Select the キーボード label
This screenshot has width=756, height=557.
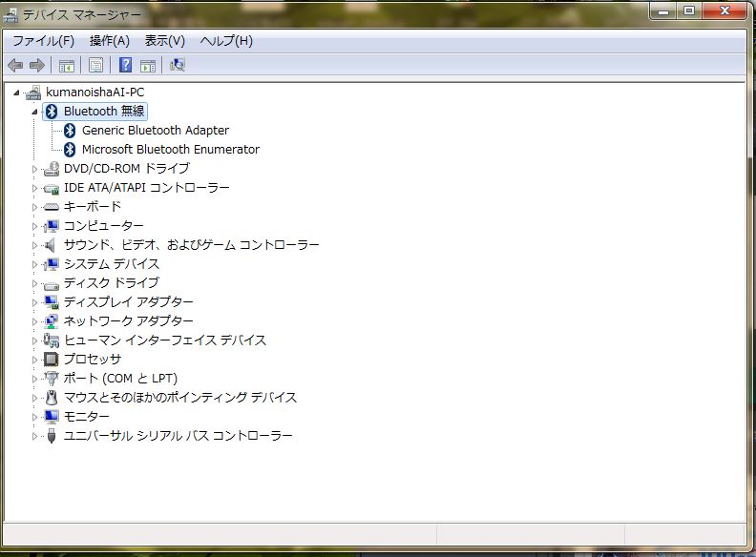[92, 207]
